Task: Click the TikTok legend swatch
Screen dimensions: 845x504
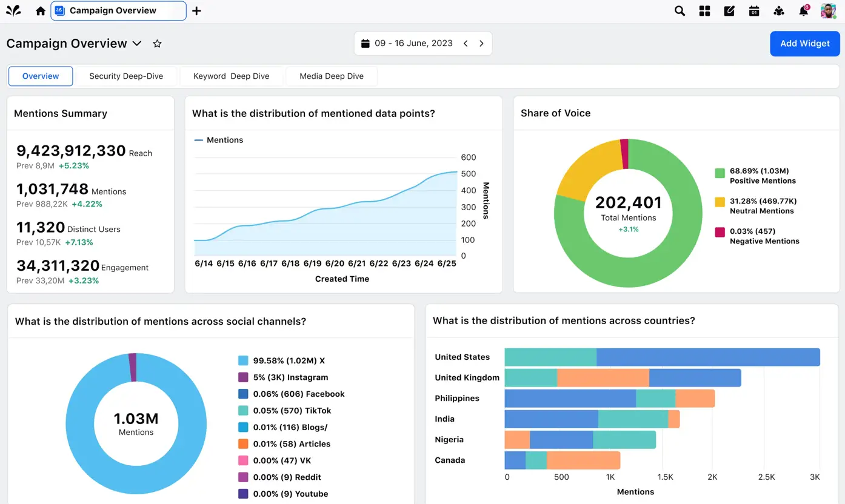Action: coord(243,411)
